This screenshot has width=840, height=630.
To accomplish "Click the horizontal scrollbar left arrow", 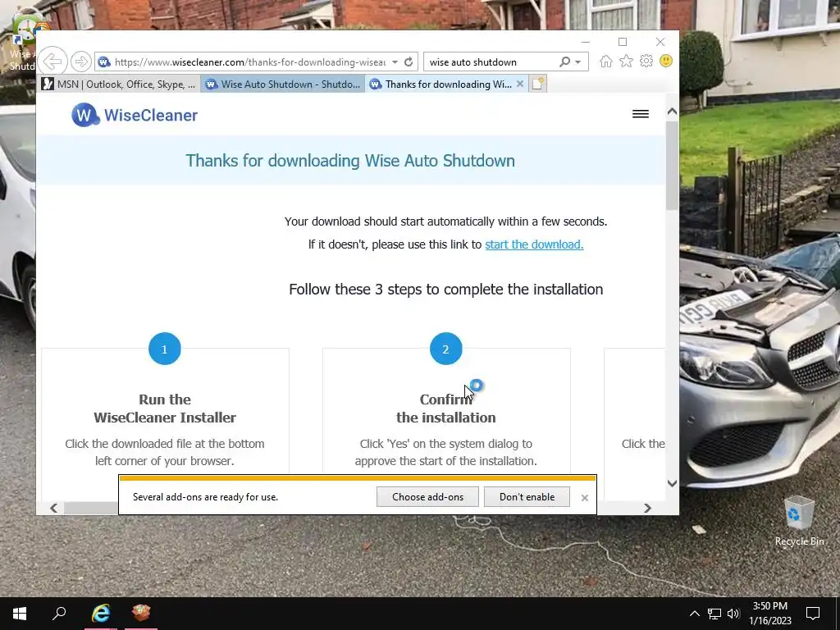I will coord(53,508).
